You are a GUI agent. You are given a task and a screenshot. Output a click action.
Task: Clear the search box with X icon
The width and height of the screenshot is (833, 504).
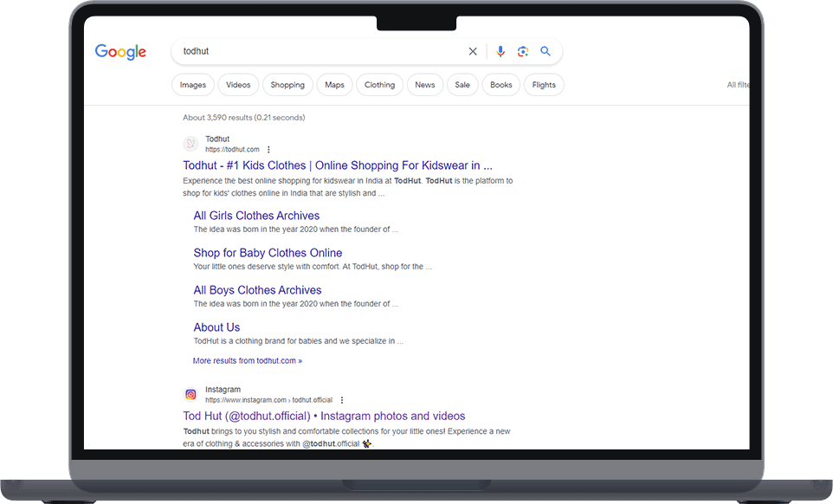point(473,51)
